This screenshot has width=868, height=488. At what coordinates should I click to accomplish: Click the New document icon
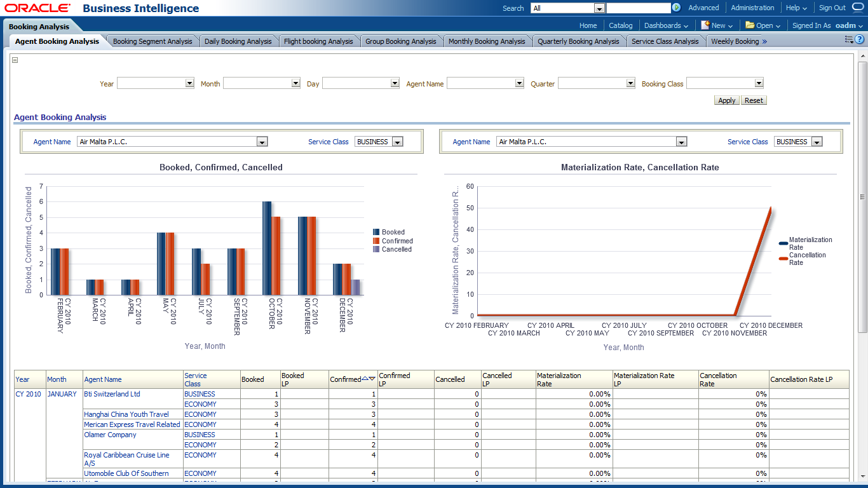point(705,25)
